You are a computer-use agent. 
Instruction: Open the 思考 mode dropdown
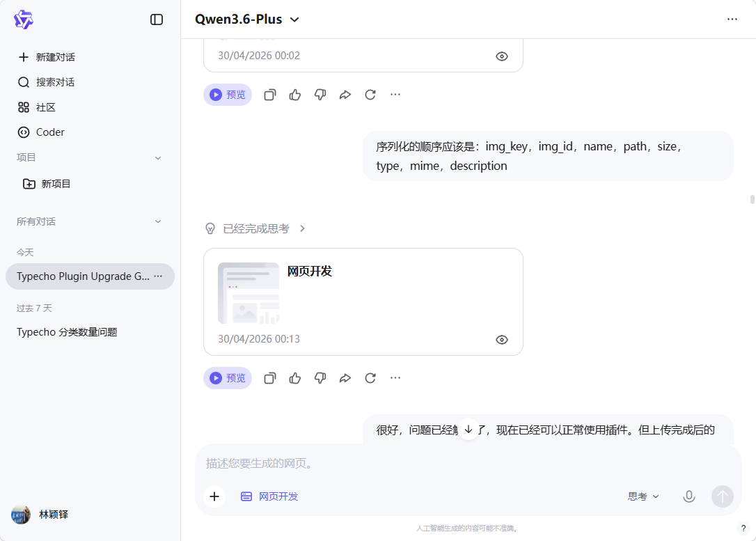point(643,496)
